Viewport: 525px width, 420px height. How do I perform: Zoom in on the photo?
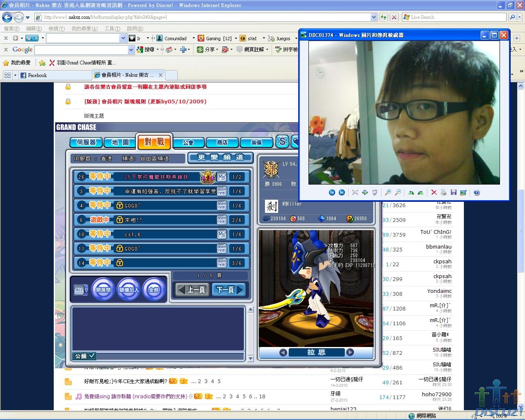(x=388, y=192)
